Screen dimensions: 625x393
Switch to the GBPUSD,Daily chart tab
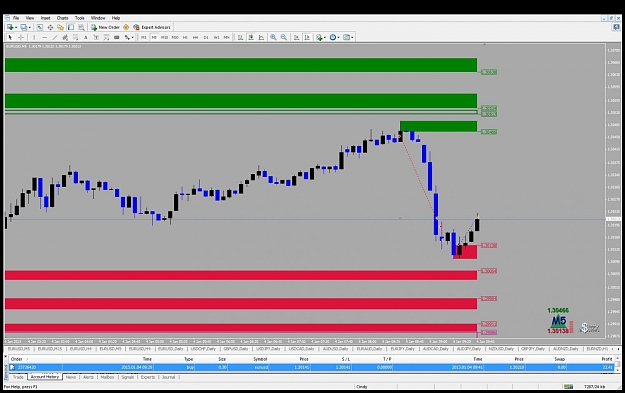[236, 349]
